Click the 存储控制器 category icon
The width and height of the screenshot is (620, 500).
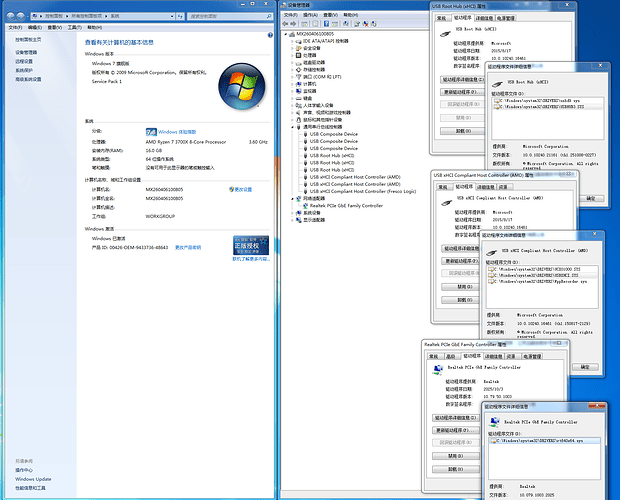(299, 70)
